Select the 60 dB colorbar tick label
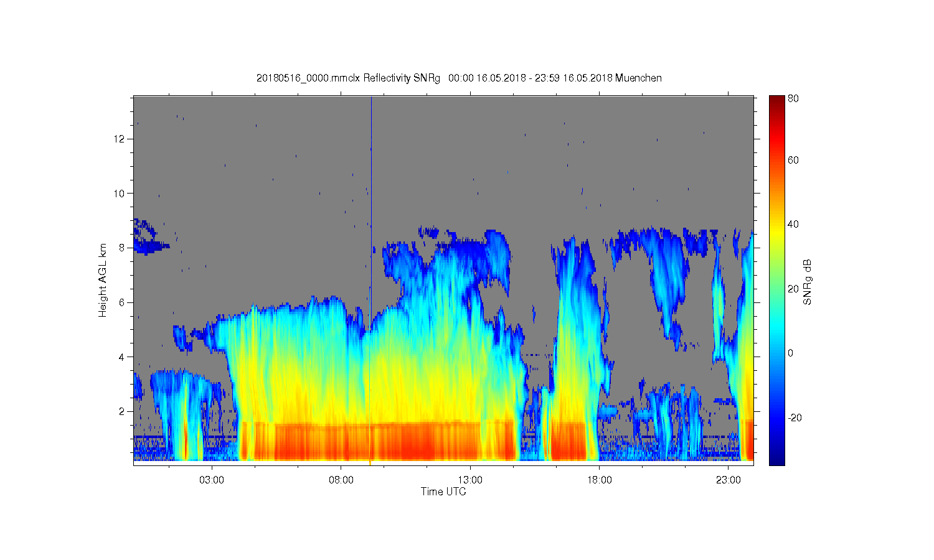Screen dimensions: 934x560 (793, 161)
